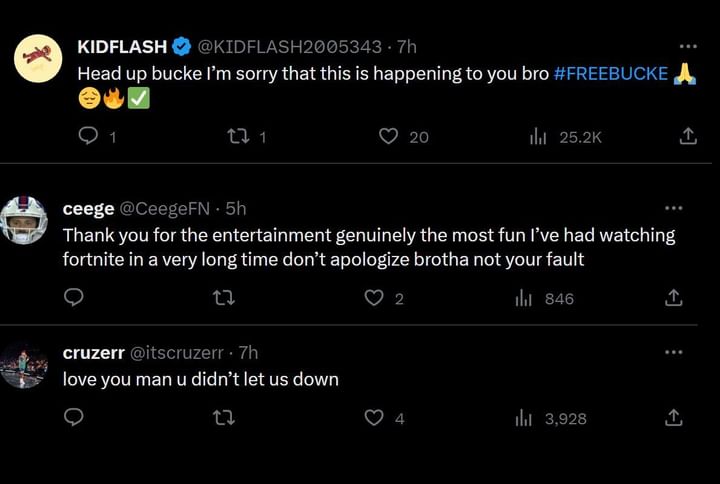Share cruzerr's reply

[674, 418]
